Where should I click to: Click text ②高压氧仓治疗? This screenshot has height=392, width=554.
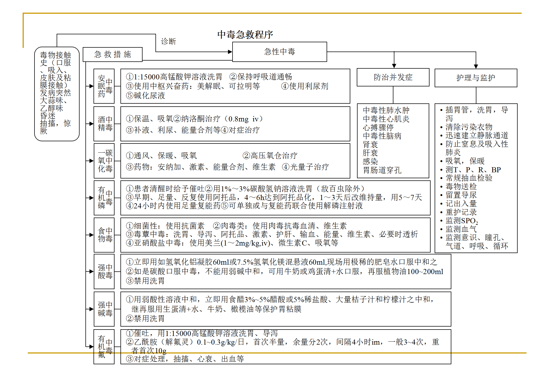[270, 156]
